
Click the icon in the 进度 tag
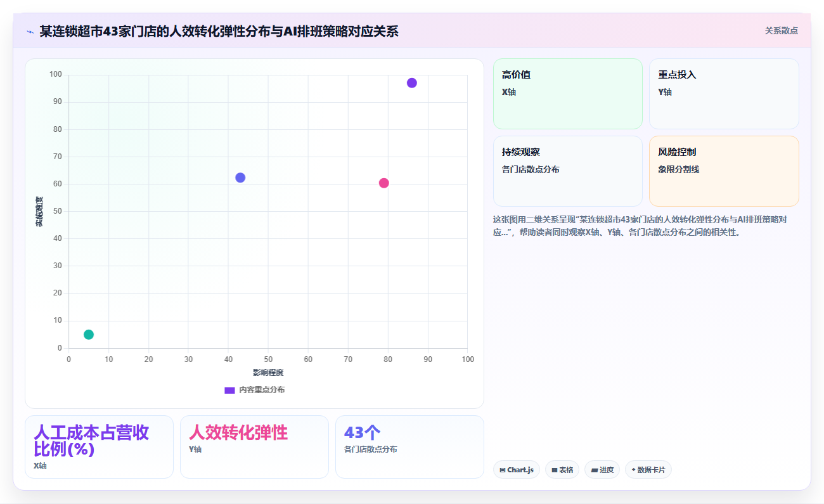(x=594, y=470)
